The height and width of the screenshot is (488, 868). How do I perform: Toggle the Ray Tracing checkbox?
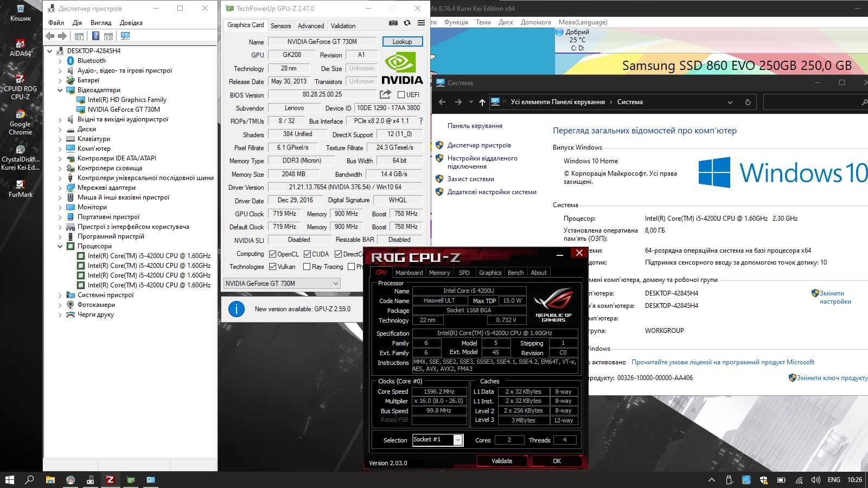(307, 266)
